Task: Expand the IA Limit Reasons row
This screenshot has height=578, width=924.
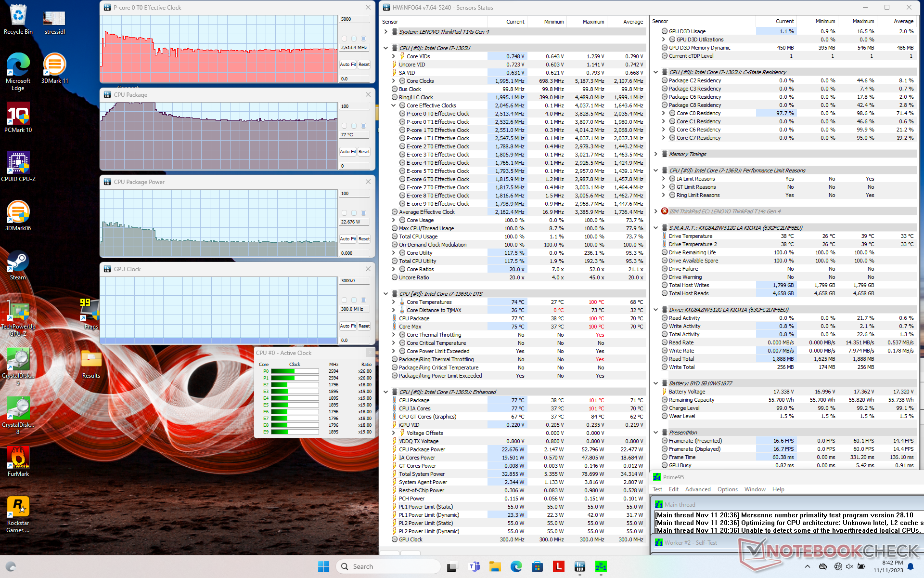Action: (664, 179)
